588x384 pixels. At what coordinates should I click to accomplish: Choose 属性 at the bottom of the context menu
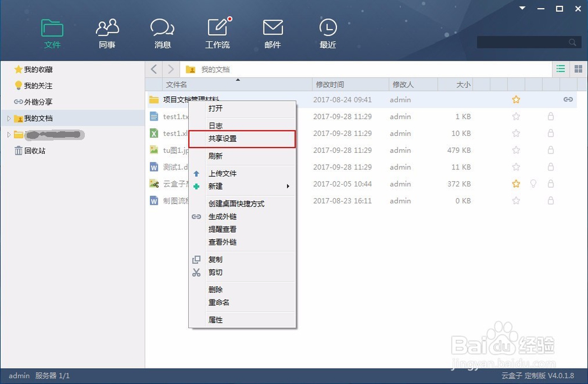click(215, 319)
